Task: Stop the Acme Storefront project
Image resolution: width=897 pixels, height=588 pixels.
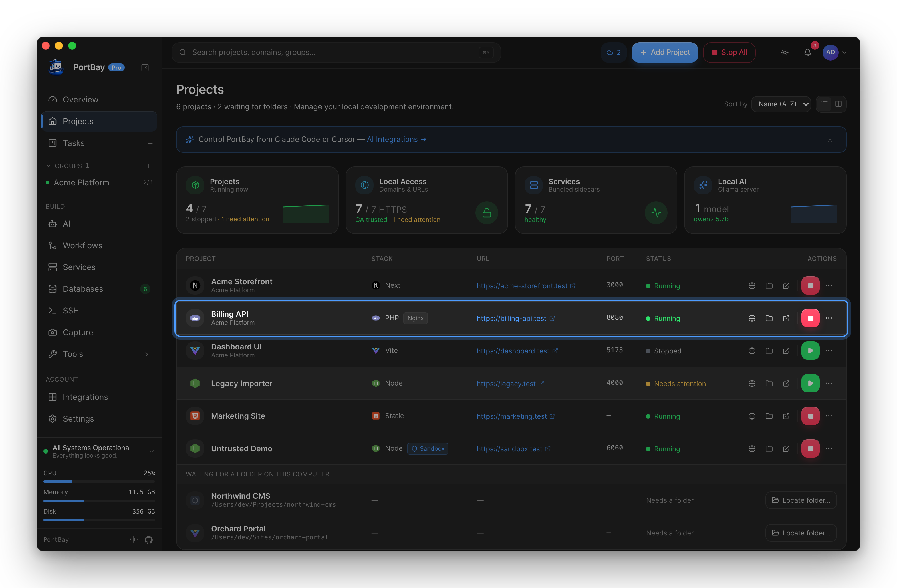Action: click(811, 286)
